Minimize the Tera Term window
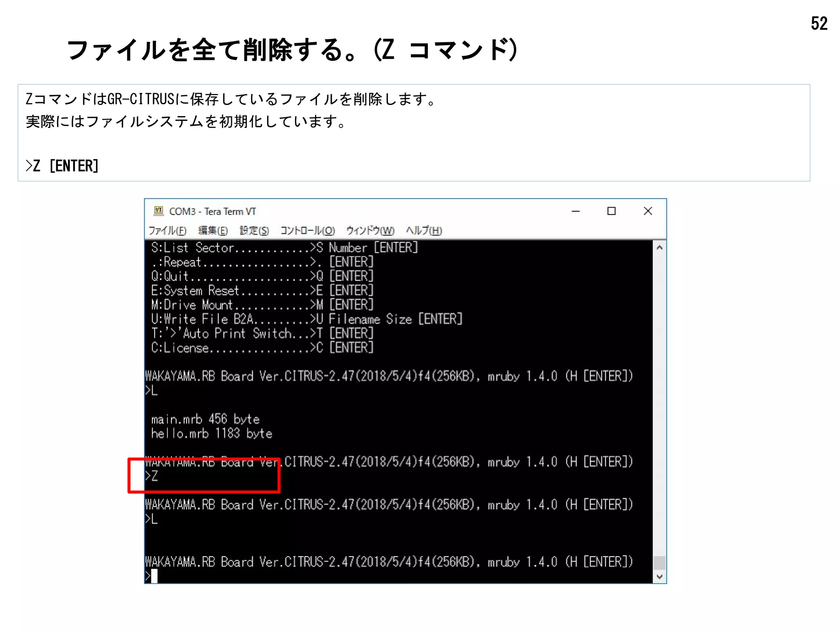This screenshot has width=840, height=630. (576, 211)
